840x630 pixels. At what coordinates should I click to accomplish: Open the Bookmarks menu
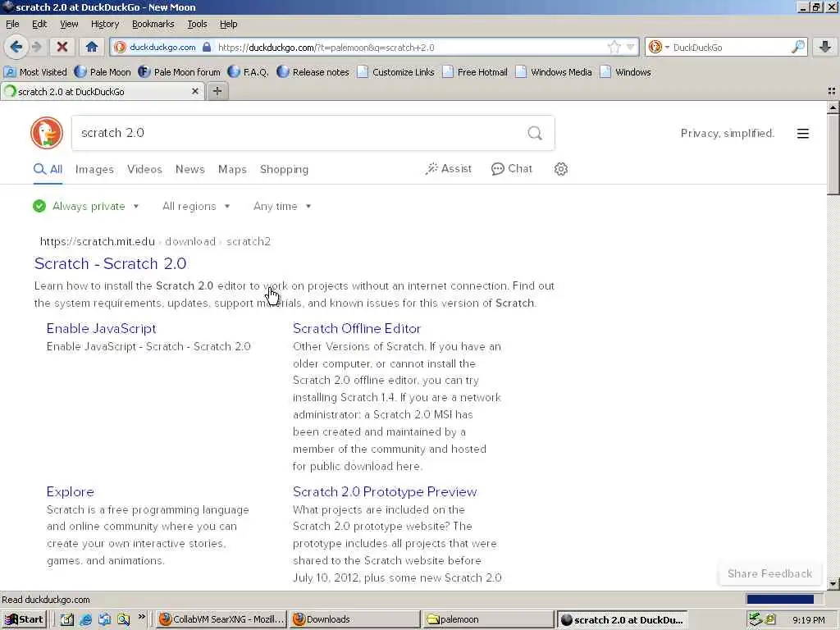click(x=153, y=24)
